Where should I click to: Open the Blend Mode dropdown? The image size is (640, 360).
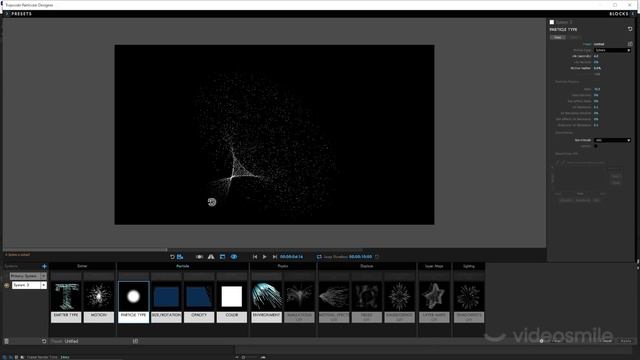tap(612, 140)
